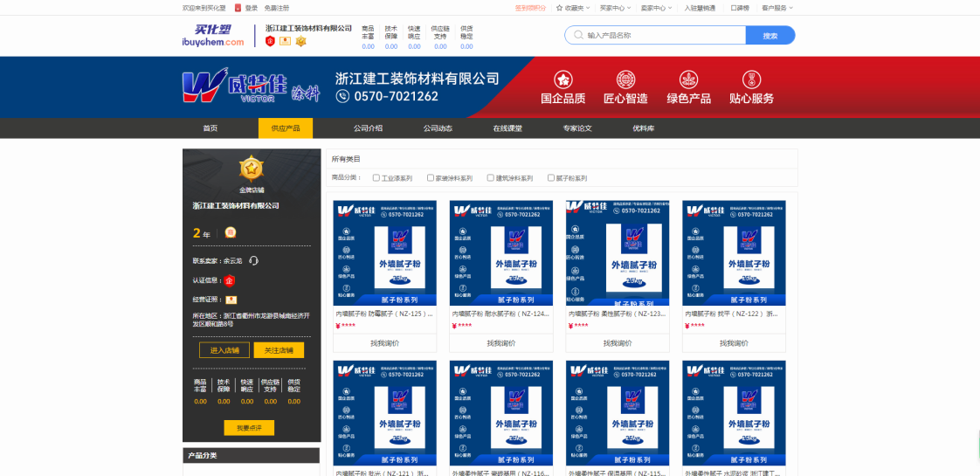Open the NZ-125 防霉腻子 product image
This screenshot has height=476, width=980.
coord(385,253)
